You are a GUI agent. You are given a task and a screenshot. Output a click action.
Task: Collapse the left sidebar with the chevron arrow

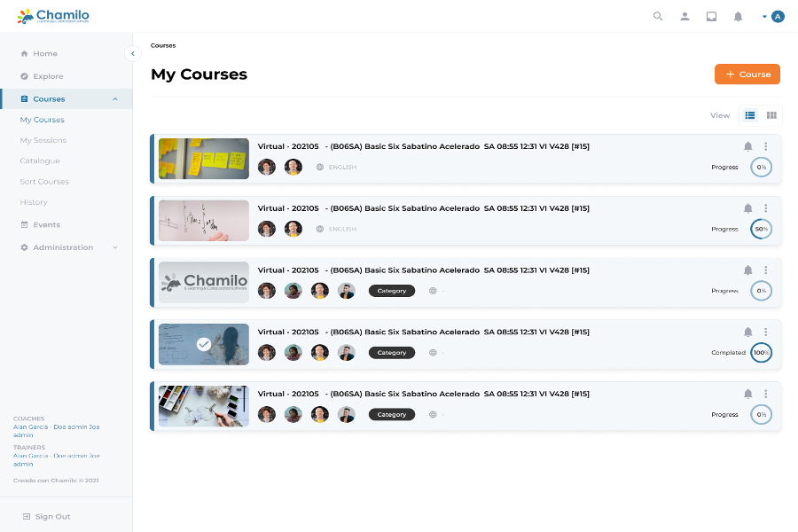click(133, 53)
